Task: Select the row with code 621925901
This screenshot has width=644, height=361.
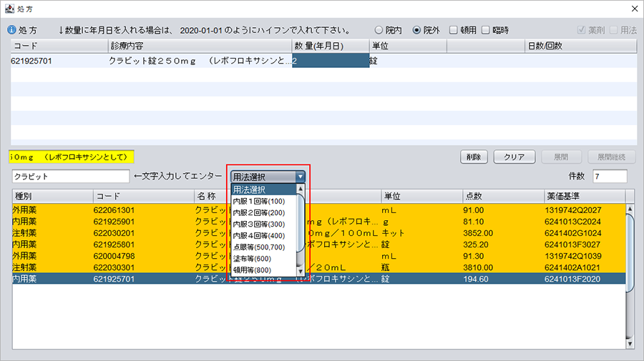Action: point(318,222)
